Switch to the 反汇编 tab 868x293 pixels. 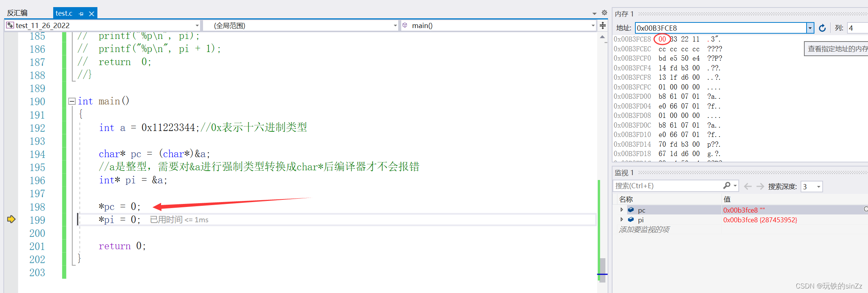point(17,13)
